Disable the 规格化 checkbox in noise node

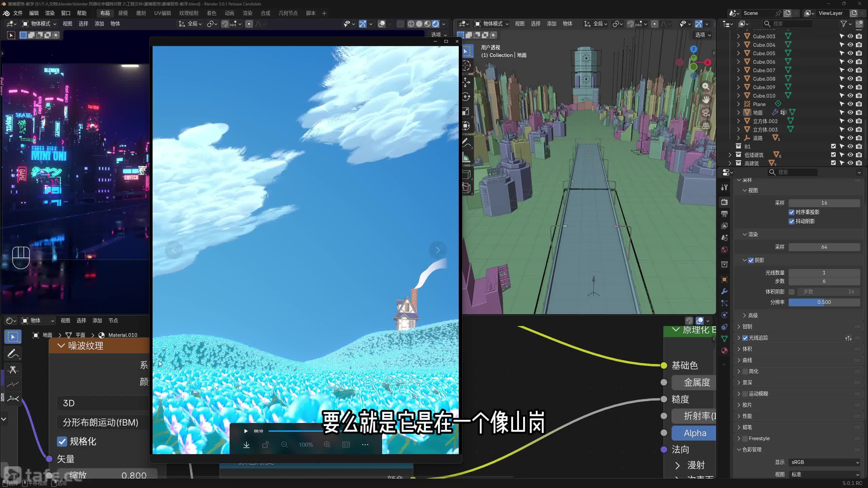pos(62,441)
